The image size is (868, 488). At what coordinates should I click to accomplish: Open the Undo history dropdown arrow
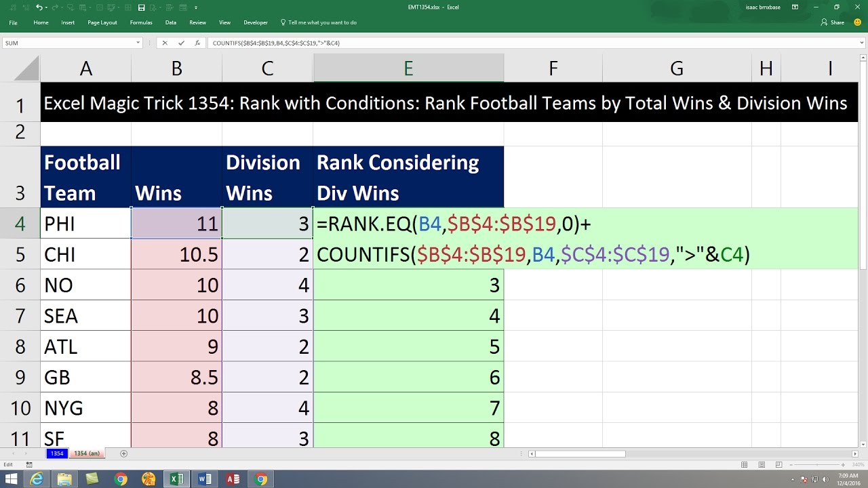pyautogui.click(x=47, y=7)
